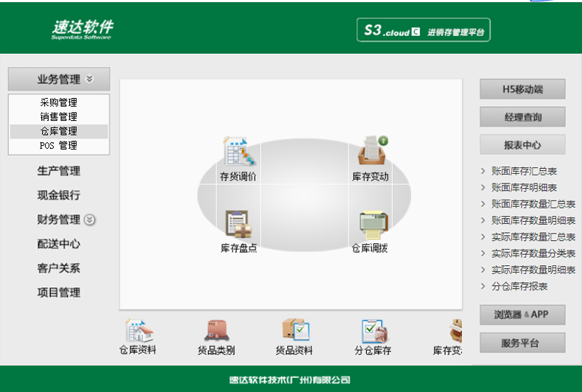
Task: Open 账面库存数量明细表 report link
Action: [x=533, y=220]
